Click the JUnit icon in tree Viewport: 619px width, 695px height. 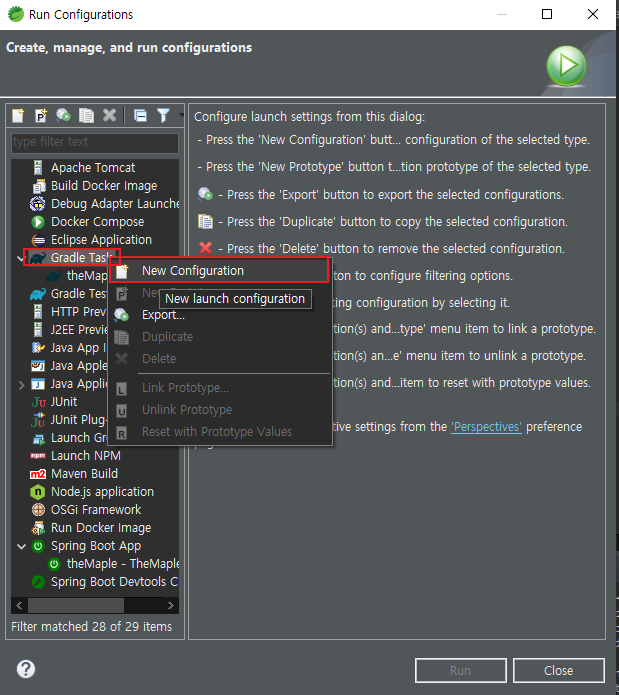click(39, 402)
